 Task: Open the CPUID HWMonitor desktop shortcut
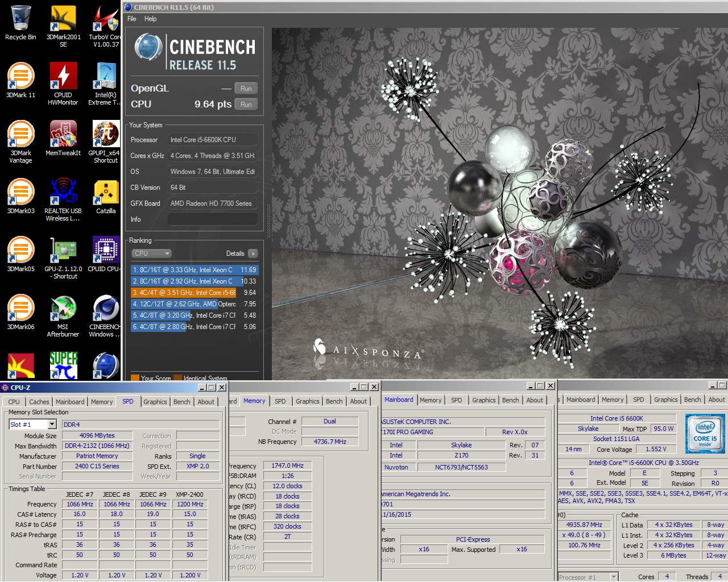[63, 84]
